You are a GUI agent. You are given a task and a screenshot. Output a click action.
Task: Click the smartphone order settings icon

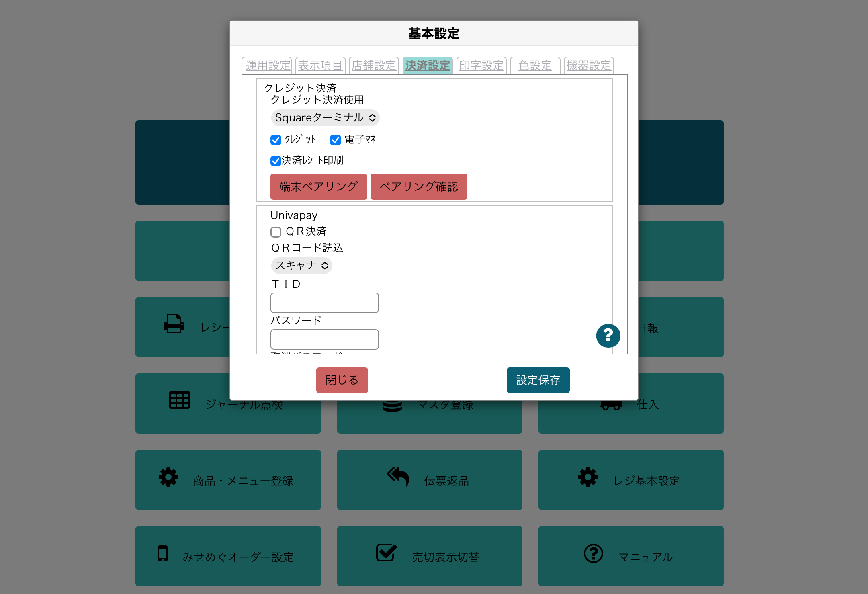(163, 553)
